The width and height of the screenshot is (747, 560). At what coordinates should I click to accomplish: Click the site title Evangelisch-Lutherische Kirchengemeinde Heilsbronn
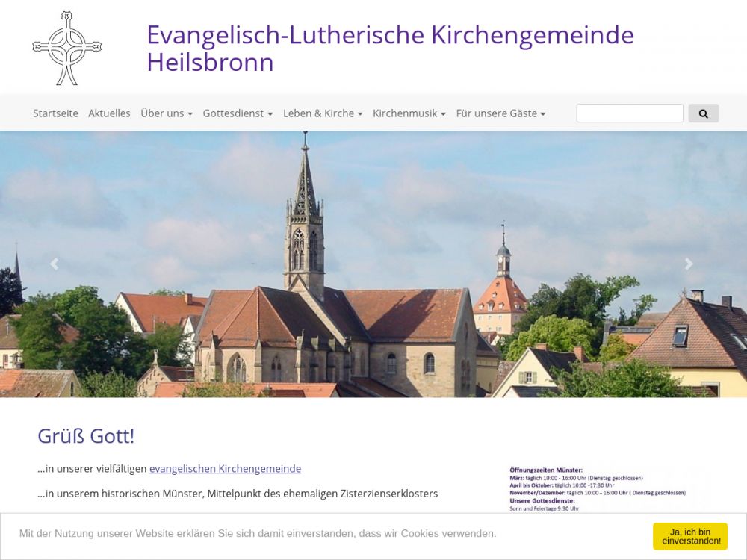coord(389,48)
